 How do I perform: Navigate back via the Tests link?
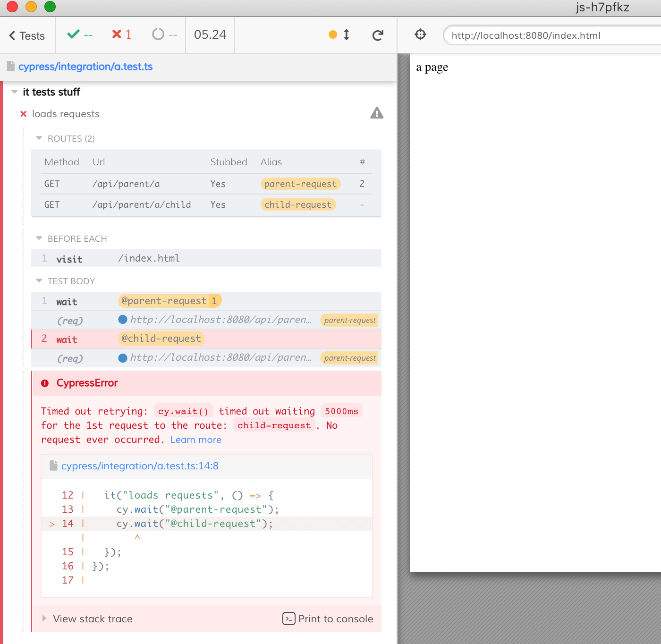pyautogui.click(x=27, y=35)
